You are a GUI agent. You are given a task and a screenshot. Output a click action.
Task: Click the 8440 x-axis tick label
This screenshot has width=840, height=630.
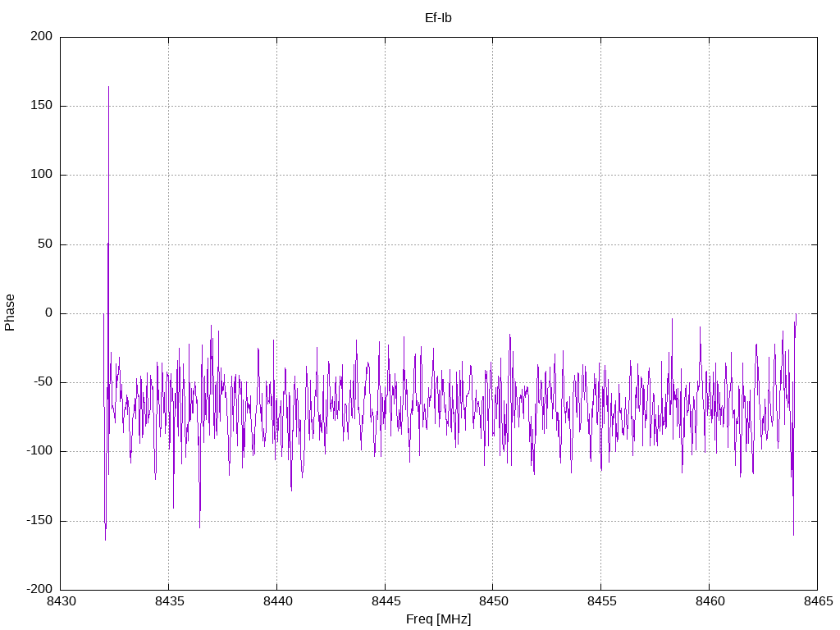276,602
